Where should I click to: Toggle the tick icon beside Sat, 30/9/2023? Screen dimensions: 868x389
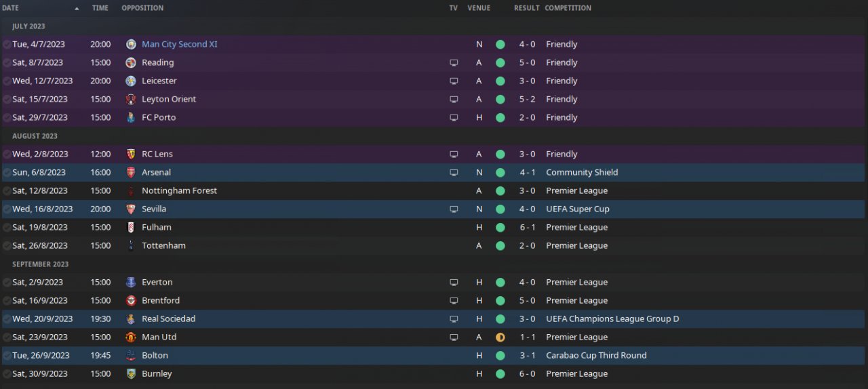[7, 374]
